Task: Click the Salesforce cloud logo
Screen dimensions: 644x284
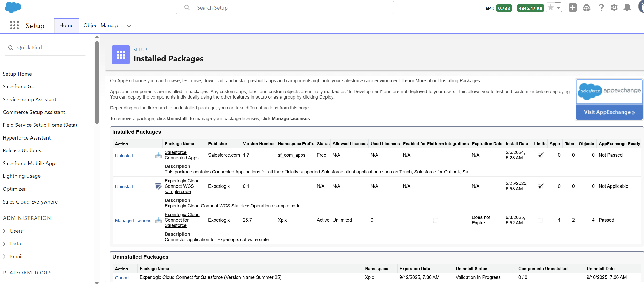Action: [x=13, y=7]
